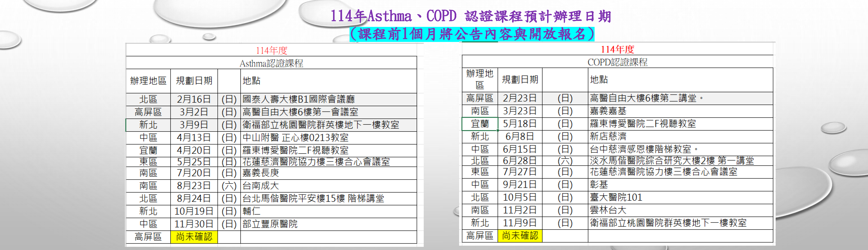The height and width of the screenshot is (250, 868).
Task: Click COPD date cell '6月28日'
Action: click(x=520, y=161)
